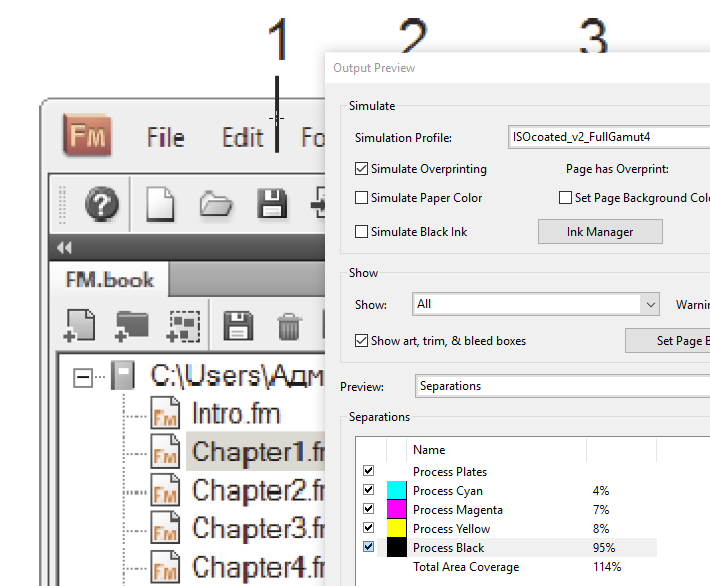Open the Show dropdown set to All
Screen dimensions: 710x586
pos(536,304)
